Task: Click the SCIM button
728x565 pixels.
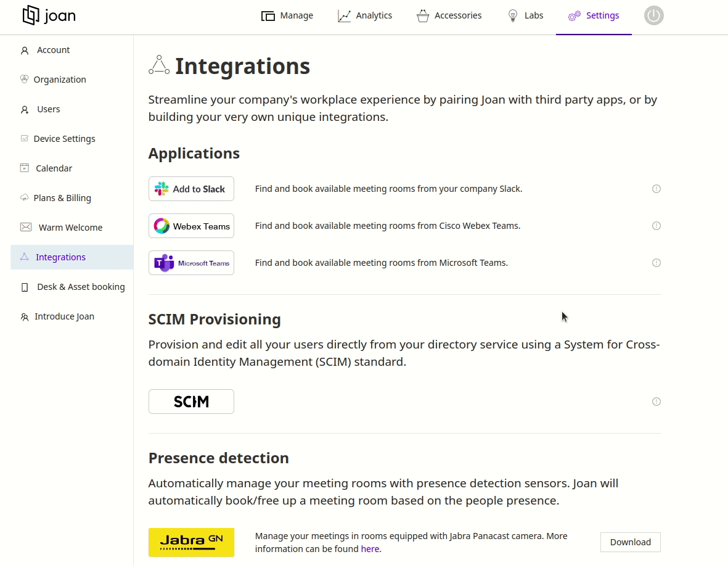Action: click(191, 402)
